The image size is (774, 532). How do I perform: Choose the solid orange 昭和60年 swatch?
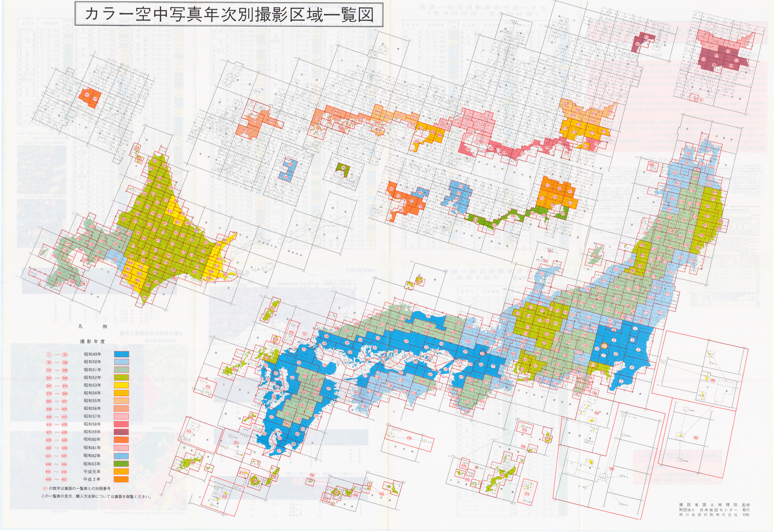[121, 440]
